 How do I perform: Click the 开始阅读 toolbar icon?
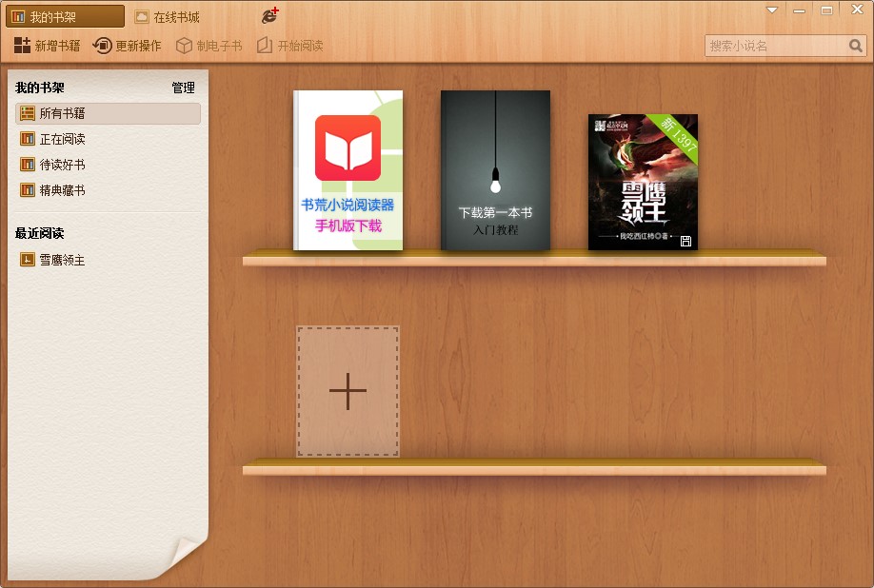[265, 46]
